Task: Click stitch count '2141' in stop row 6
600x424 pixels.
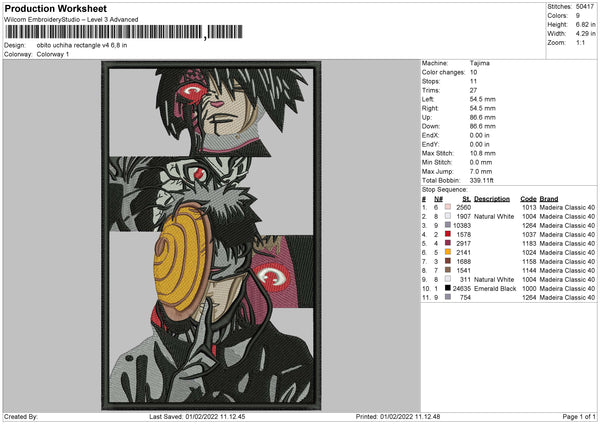Action: coord(463,252)
